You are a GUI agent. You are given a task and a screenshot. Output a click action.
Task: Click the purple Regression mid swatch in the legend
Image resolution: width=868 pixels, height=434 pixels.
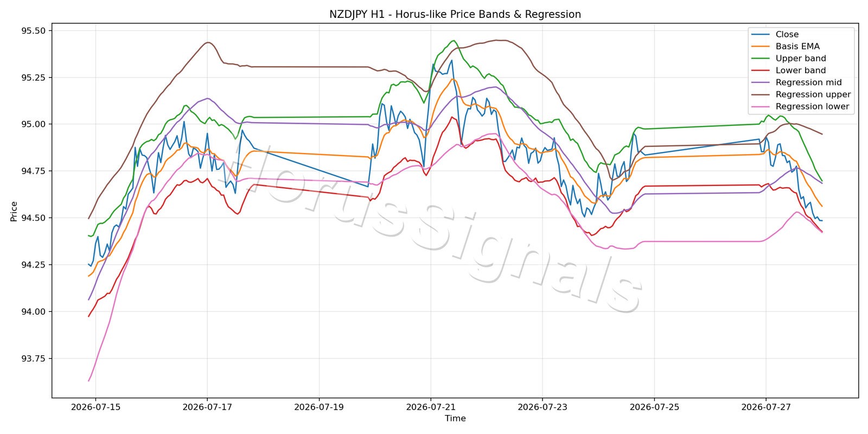pos(760,82)
